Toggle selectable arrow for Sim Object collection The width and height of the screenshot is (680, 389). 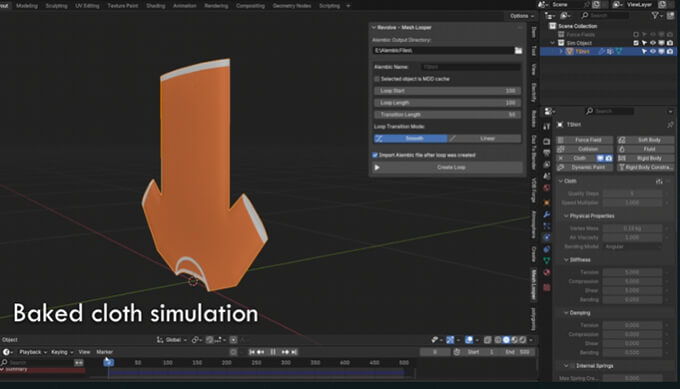pos(644,43)
